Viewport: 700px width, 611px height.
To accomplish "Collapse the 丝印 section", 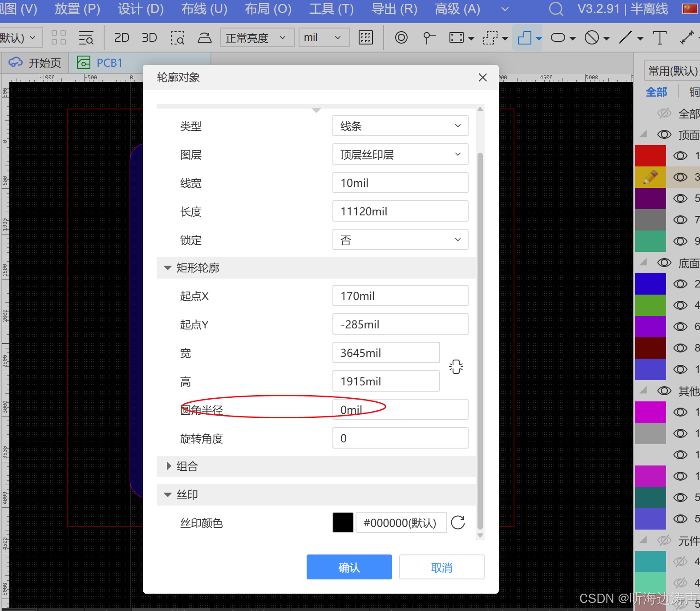I will [168, 494].
